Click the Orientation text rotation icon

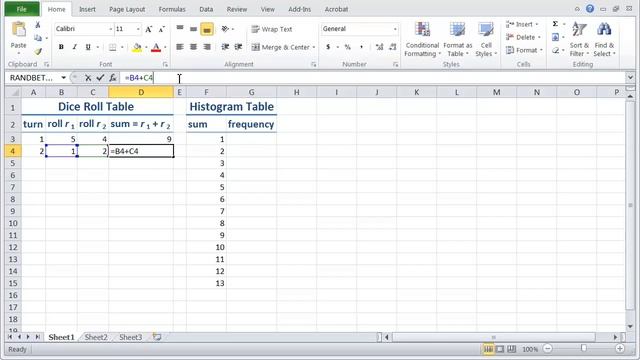click(225, 29)
